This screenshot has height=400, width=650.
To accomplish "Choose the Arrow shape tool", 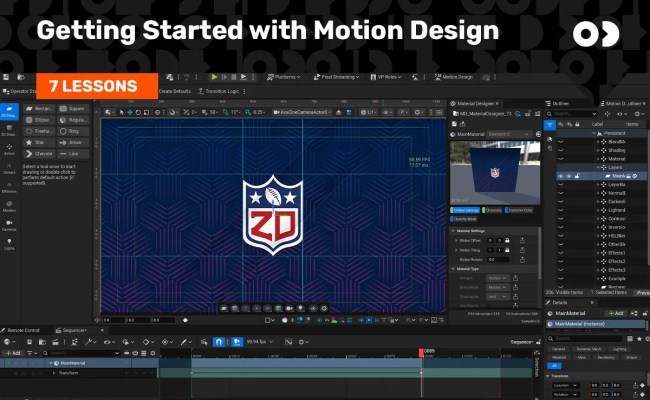I will point(73,142).
